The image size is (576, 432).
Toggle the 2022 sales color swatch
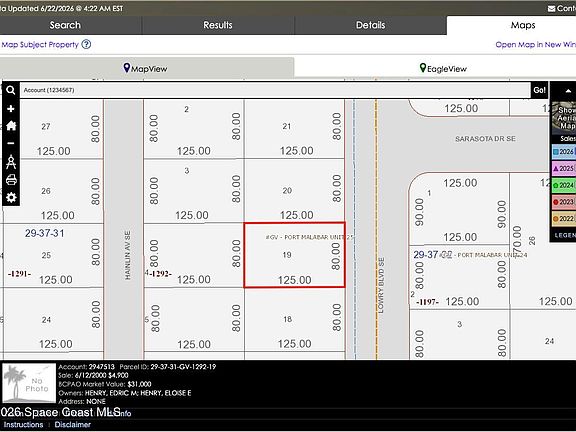coord(564,219)
